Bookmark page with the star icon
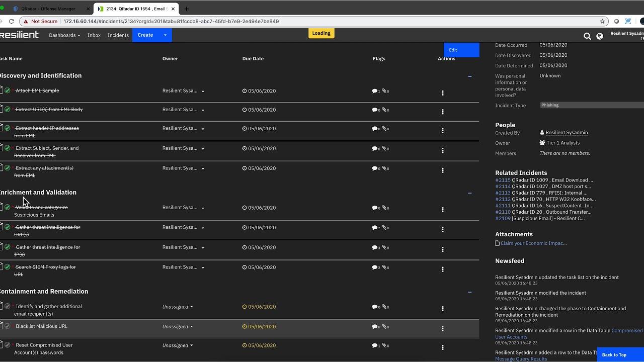The width and height of the screenshot is (644, 362). point(602,22)
